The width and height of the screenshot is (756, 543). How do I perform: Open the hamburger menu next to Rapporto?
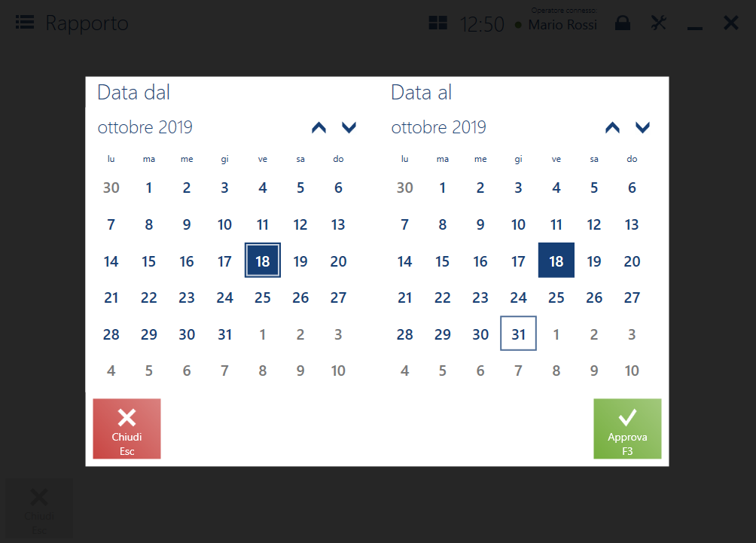click(25, 22)
